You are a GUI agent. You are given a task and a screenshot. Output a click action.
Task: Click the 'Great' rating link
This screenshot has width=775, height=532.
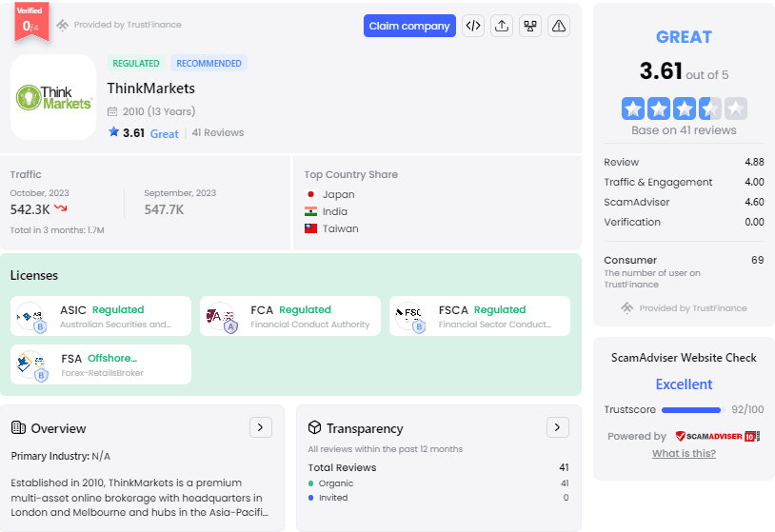[x=164, y=134]
